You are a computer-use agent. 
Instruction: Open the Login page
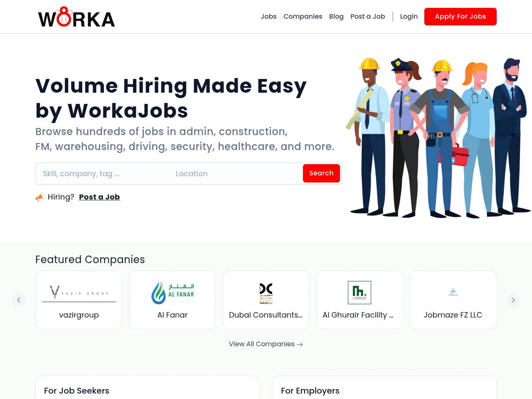click(x=409, y=17)
